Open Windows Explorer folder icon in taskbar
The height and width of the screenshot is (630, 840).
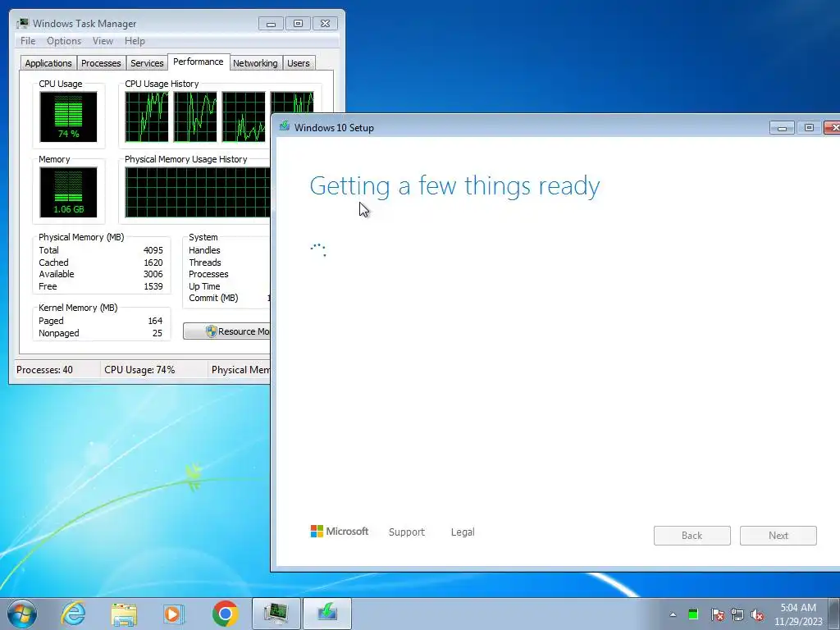pyautogui.click(x=124, y=614)
